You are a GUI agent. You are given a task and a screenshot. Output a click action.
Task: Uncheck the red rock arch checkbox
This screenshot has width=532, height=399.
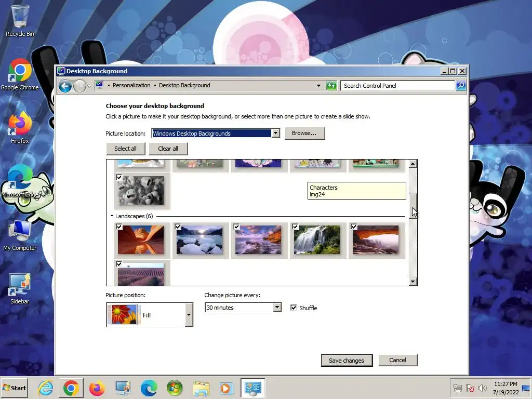click(x=354, y=227)
